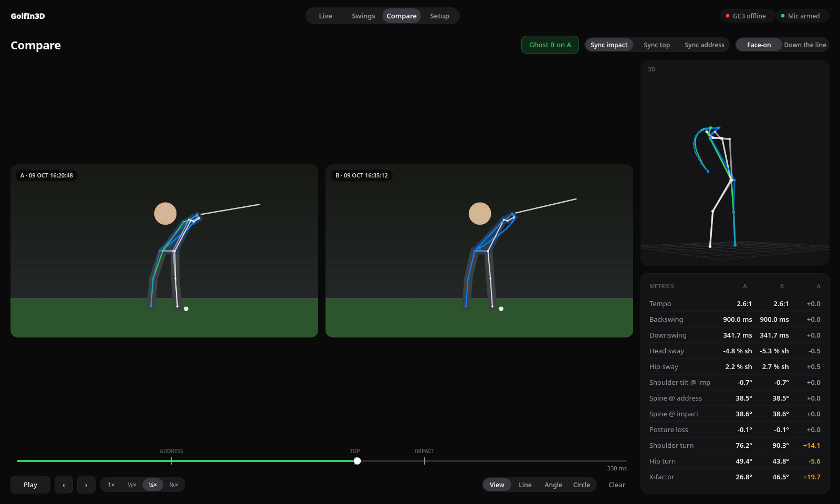Click Spine @ address metric label

[676, 398]
